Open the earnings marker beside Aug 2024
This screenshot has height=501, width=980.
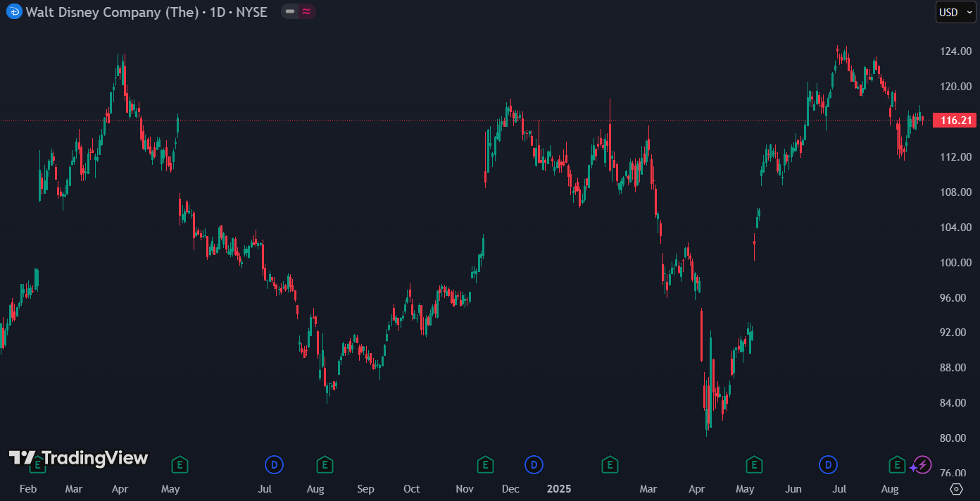[325, 464]
